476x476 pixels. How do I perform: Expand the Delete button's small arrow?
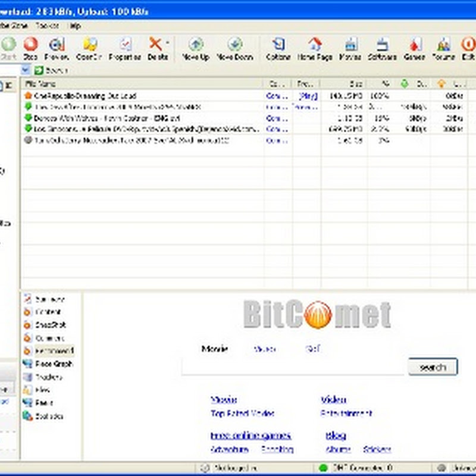click(168, 43)
